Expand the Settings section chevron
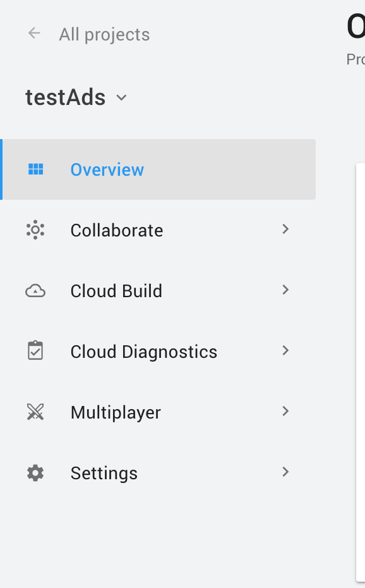 285,472
